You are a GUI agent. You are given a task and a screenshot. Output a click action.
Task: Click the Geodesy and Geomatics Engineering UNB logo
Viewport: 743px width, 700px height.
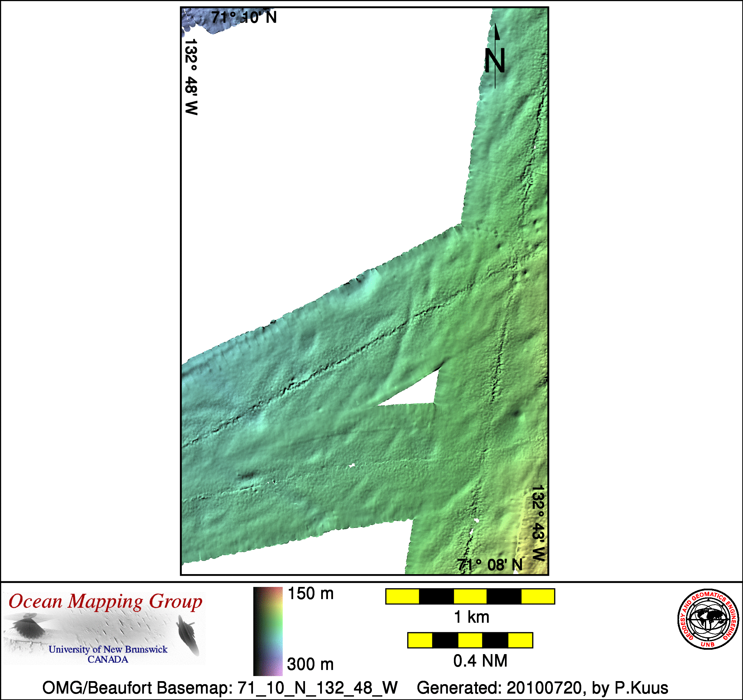708,619
